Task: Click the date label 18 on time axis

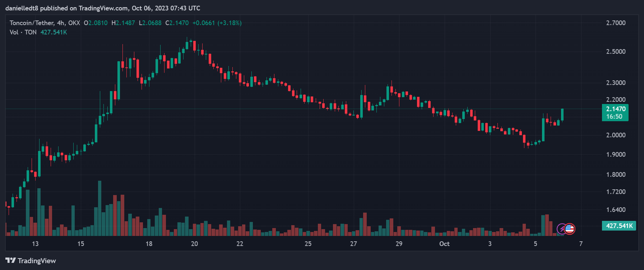Action: click(149, 244)
